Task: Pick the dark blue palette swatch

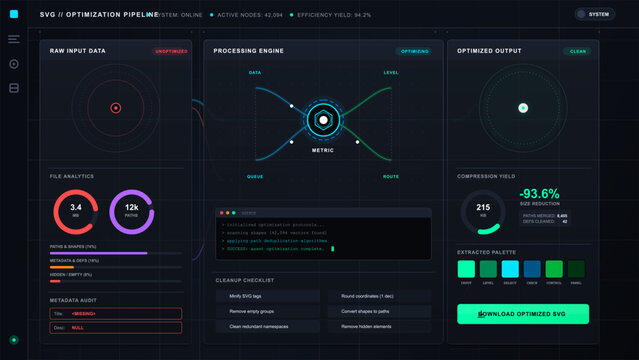Action: [x=532, y=269]
